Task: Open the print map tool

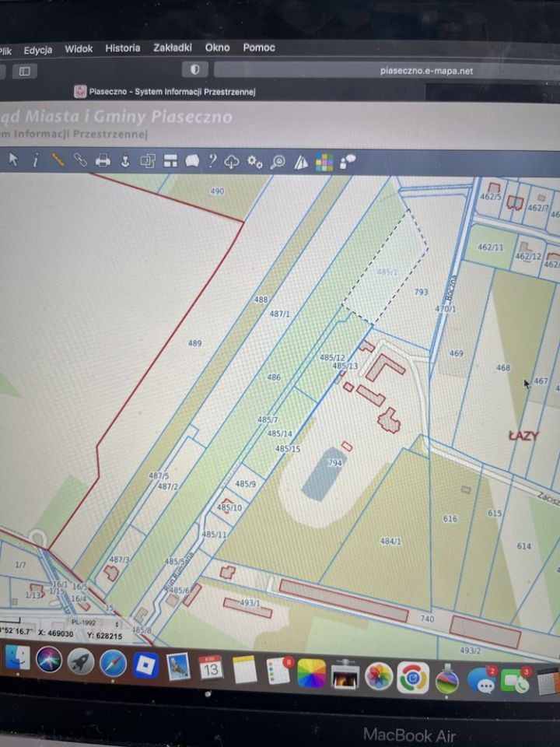Action: 103,160
